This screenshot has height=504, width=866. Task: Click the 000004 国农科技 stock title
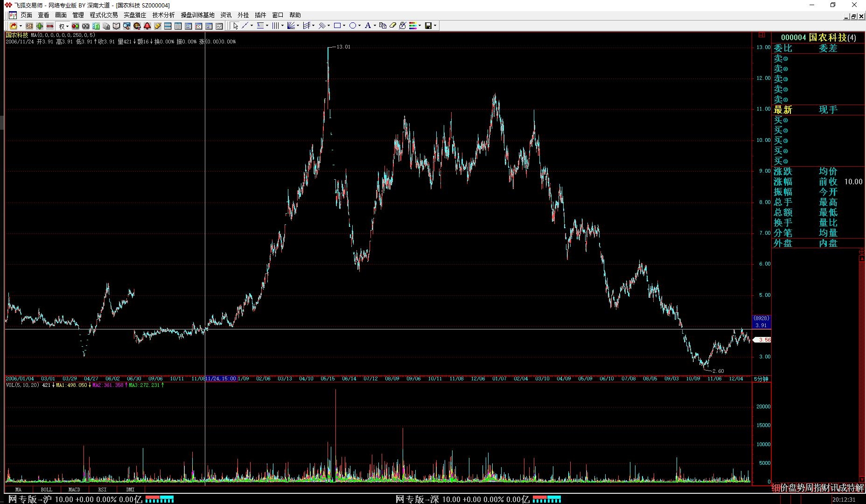pyautogui.click(x=818, y=37)
